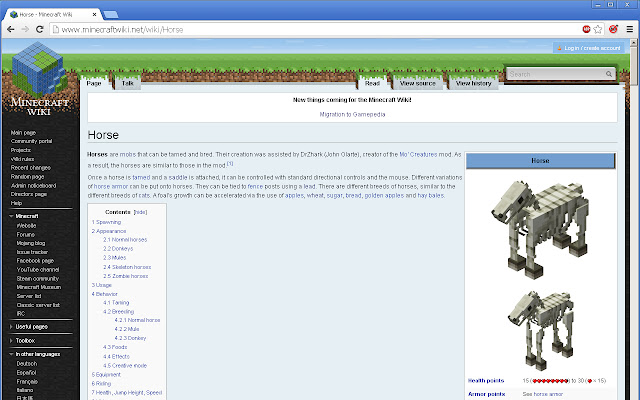Open the Classic server list link
The image size is (640, 400).
click(x=38, y=305)
